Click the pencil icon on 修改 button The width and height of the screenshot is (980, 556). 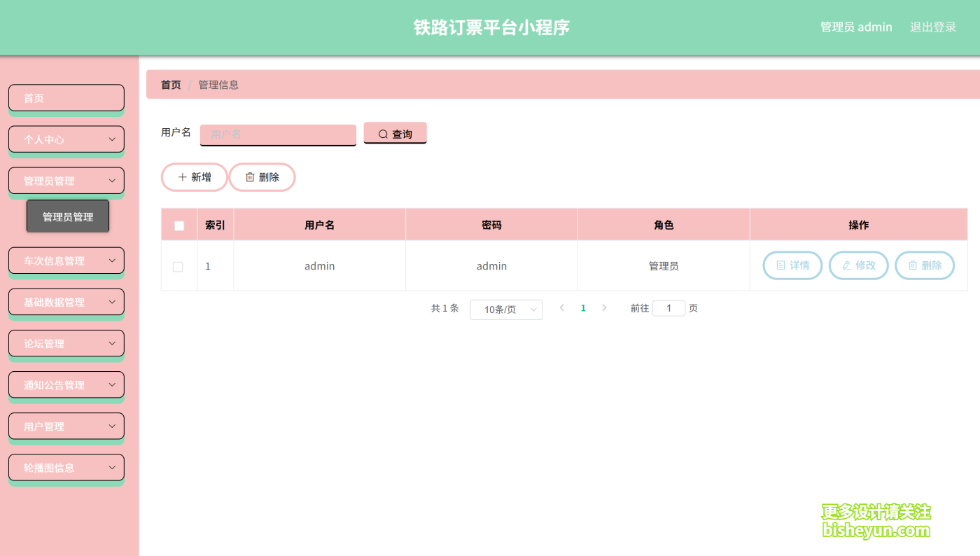846,265
